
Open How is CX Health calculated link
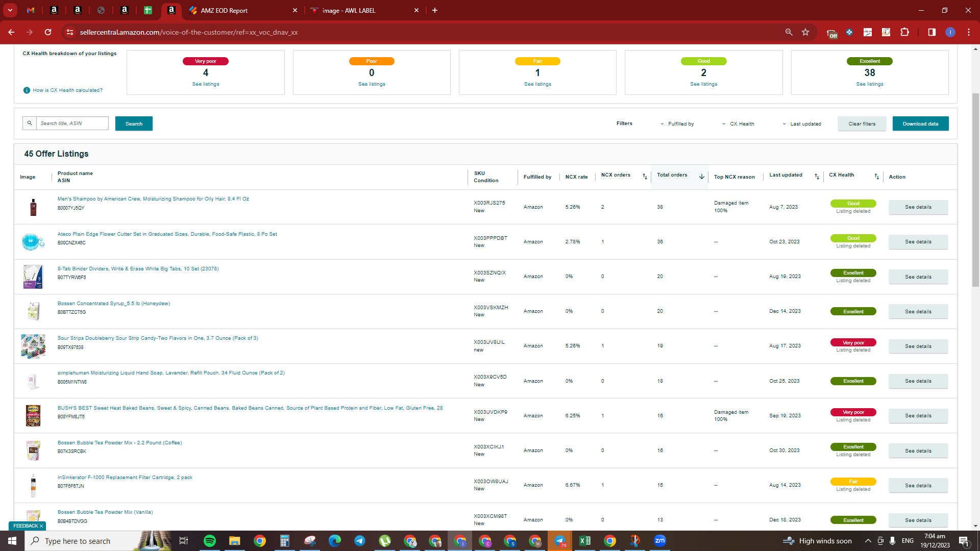tap(67, 90)
